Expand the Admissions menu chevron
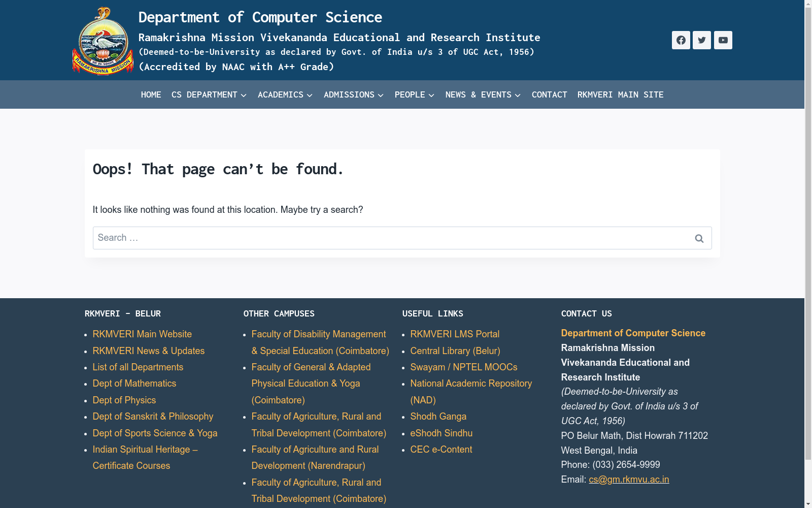 381,96
